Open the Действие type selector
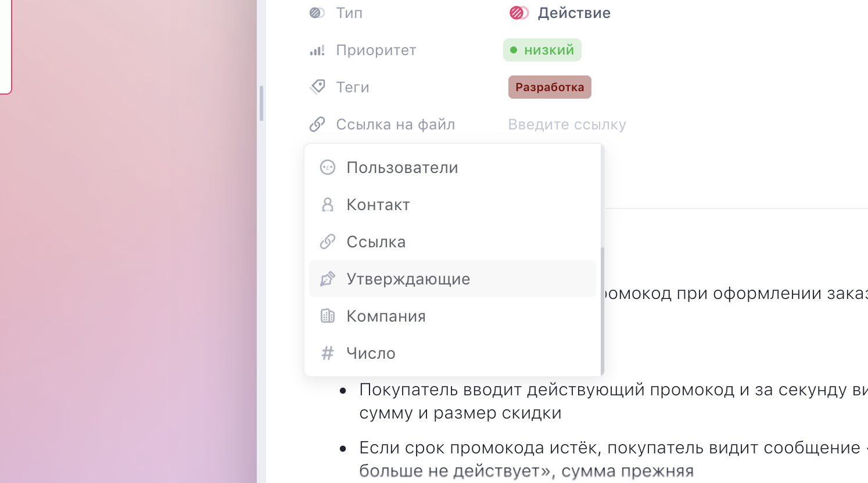868x483 pixels. click(x=560, y=13)
